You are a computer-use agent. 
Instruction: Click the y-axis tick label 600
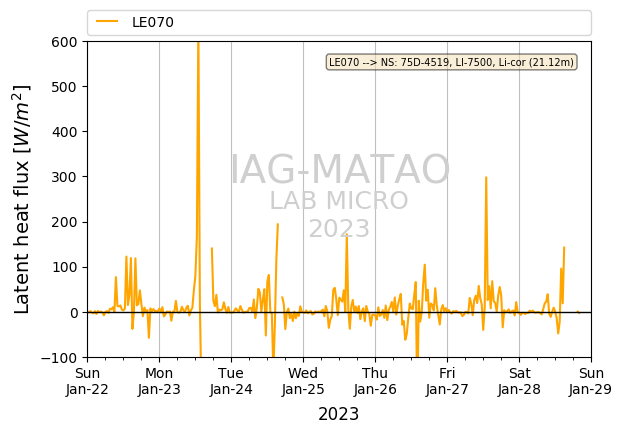(x=64, y=42)
